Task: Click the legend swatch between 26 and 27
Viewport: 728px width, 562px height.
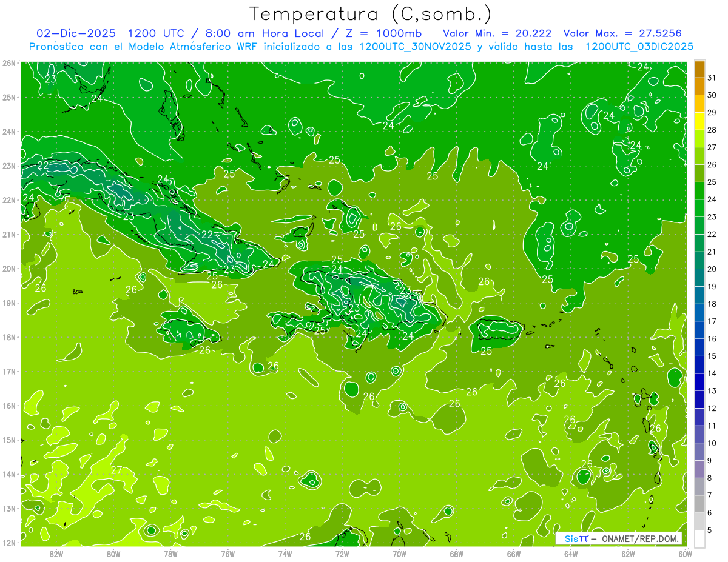Action: tap(699, 156)
